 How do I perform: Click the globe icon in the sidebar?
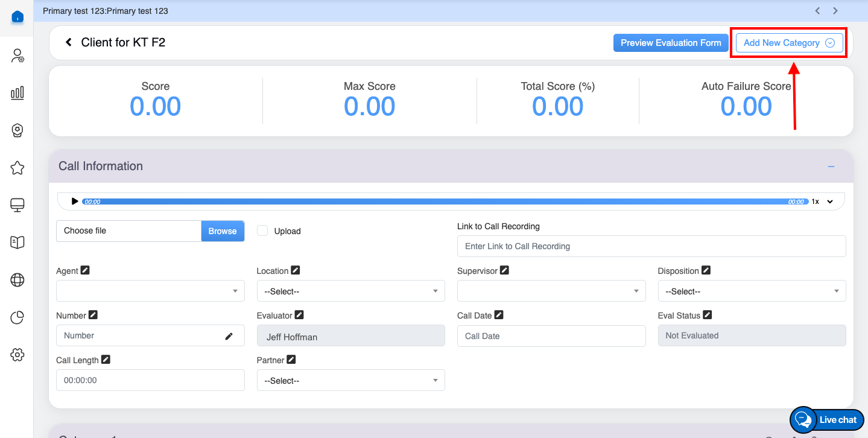(x=17, y=280)
